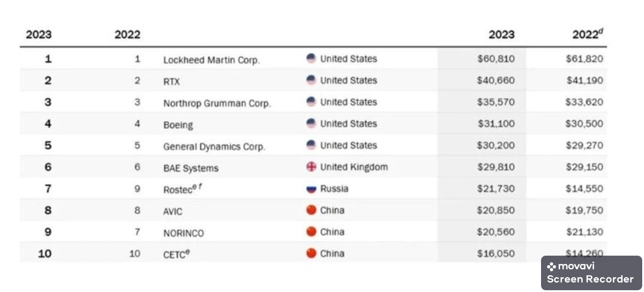Screen dimensions: 644x292
Task: Click the China flag beside CETC
Action: 311,253
